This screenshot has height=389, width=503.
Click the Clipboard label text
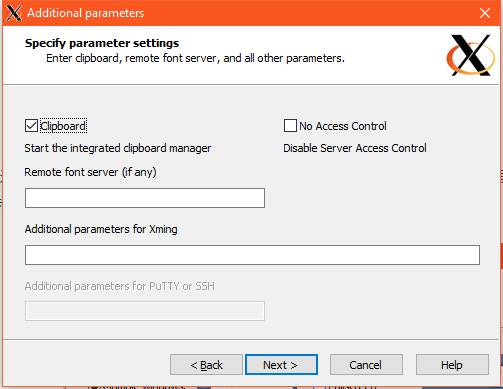(63, 126)
